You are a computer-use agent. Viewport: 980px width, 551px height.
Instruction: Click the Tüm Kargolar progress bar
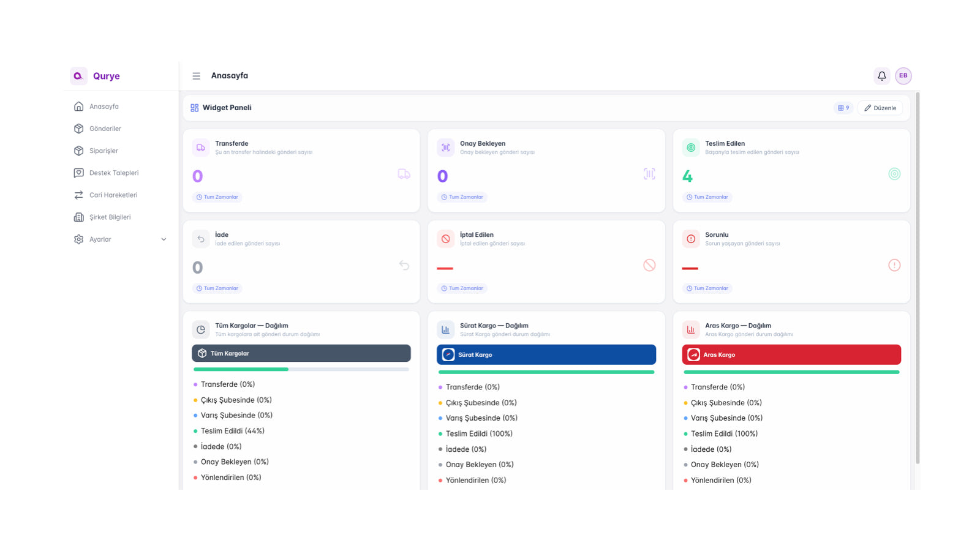point(301,369)
